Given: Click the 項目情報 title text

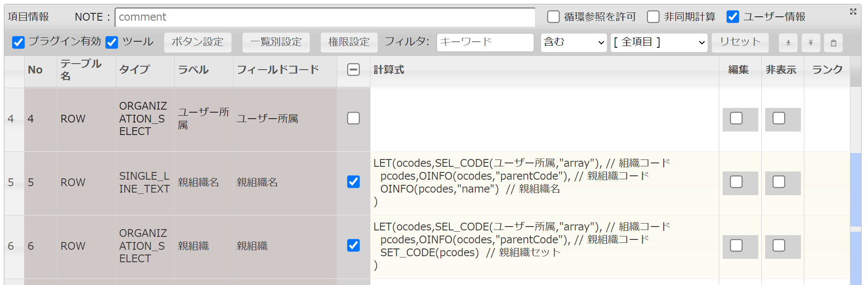Looking at the screenshot, I should 28,17.
